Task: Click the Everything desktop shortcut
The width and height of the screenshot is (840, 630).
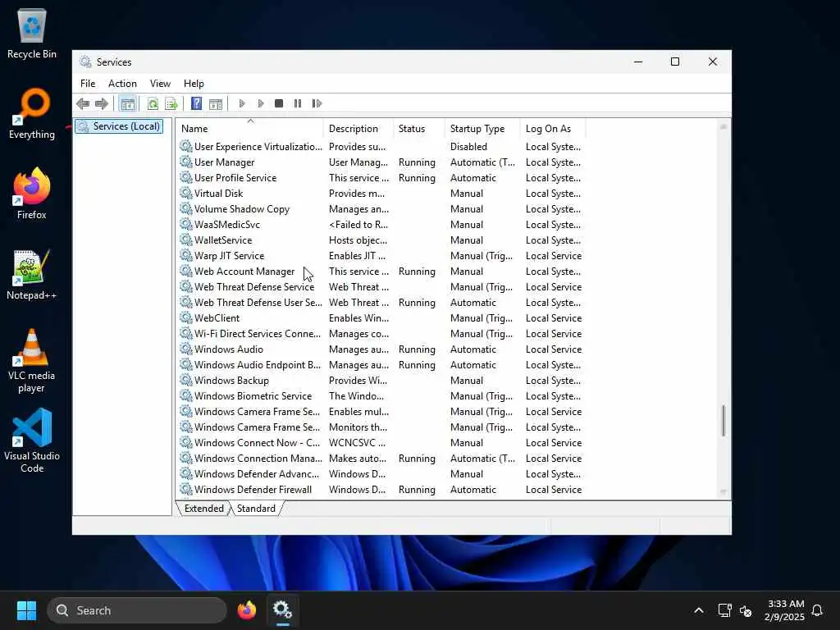Action: point(32,113)
